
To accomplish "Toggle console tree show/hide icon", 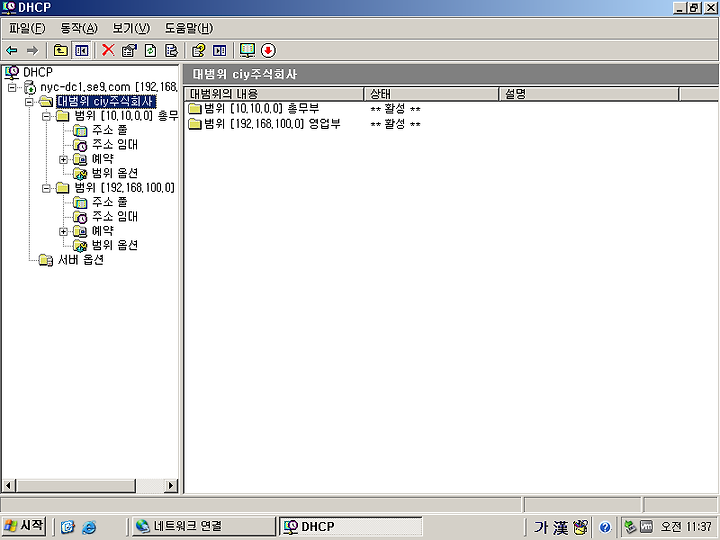I will coord(81,51).
